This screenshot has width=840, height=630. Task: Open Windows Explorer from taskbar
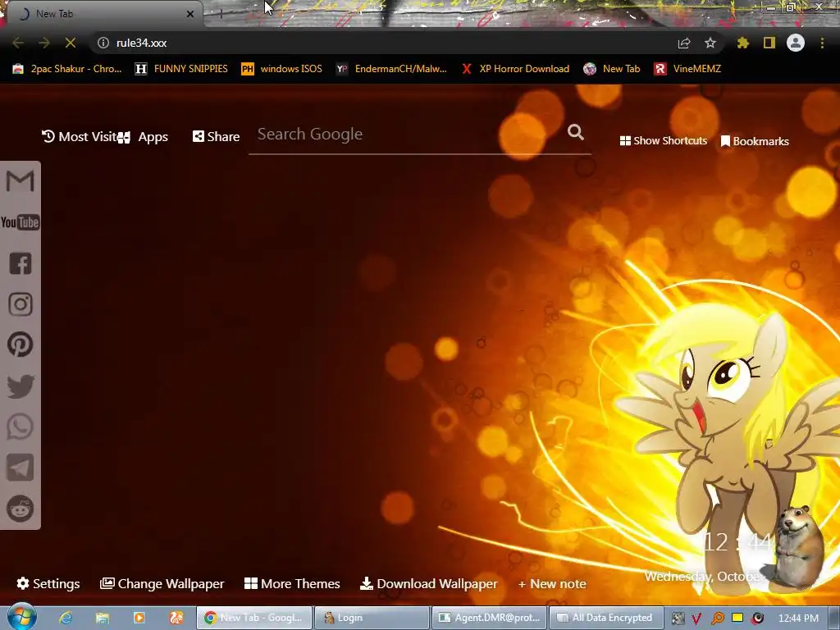coord(103,618)
